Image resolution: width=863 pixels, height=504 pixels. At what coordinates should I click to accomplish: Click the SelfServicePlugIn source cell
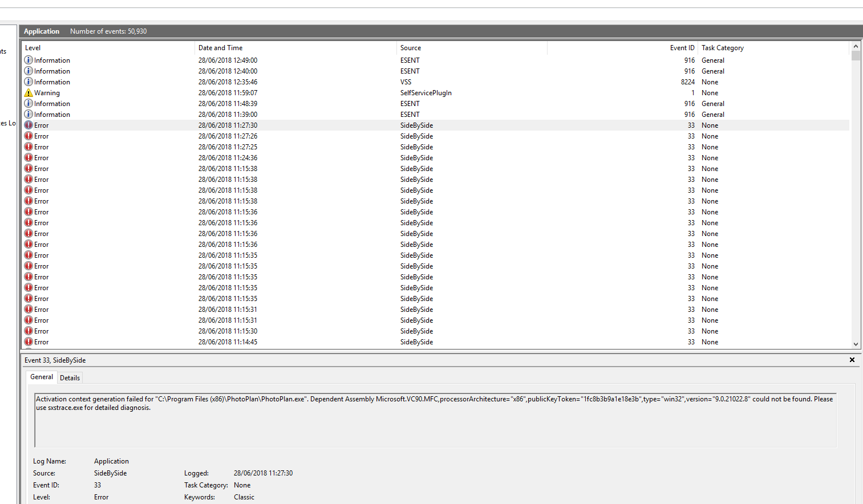tap(426, 92)
